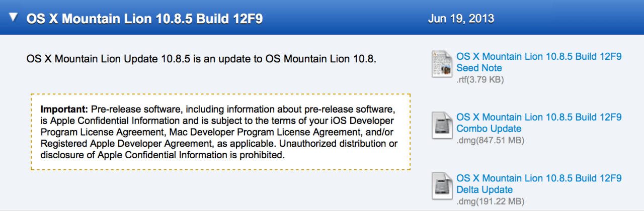Download the Build 12F9 Delta Update link
The image size is (644, 211).
tap(539, 184)
